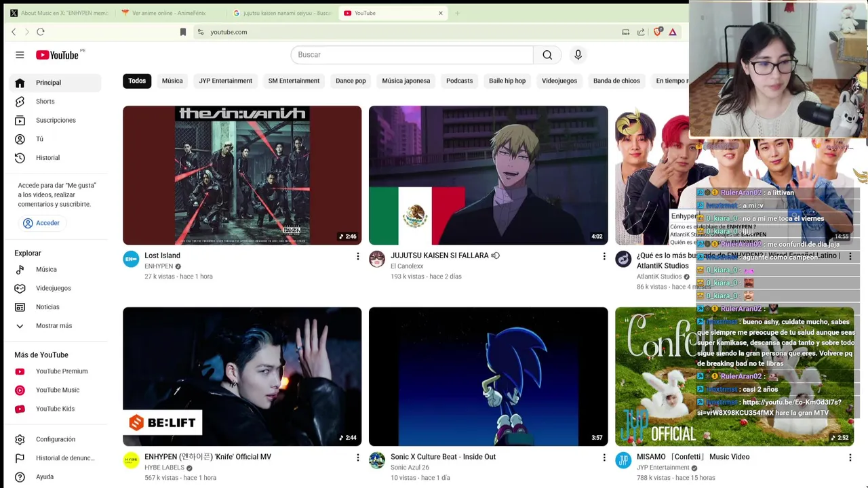Click the El Canolexx channel avatar
The image size is (868, 488).
tap(377, 259)
